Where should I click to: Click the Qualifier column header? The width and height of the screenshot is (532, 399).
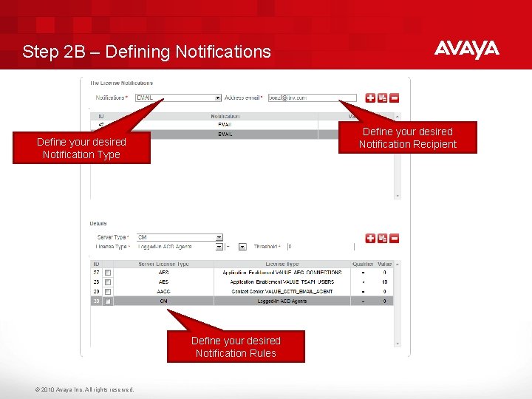tap(363, 264)
